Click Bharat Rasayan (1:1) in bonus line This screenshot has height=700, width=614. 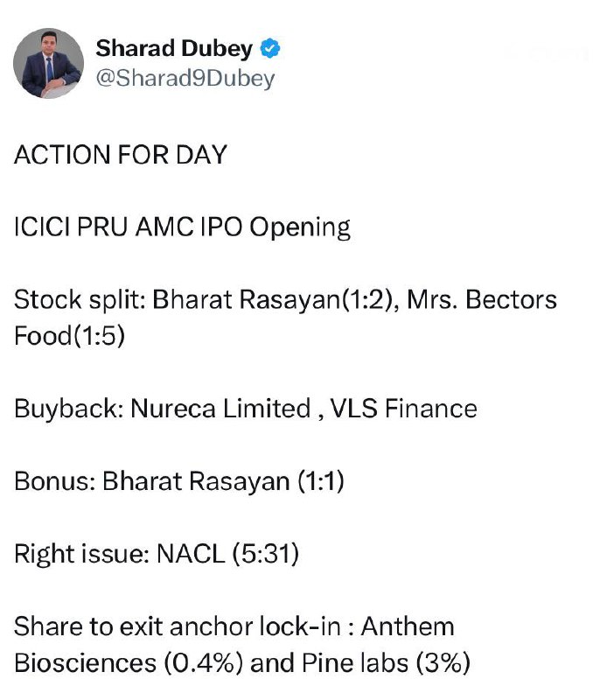223,481
